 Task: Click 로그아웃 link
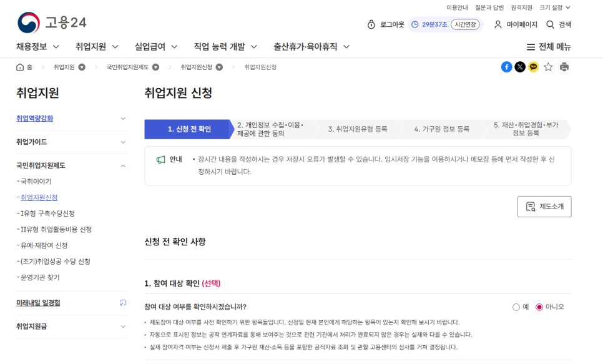(392, 24)
